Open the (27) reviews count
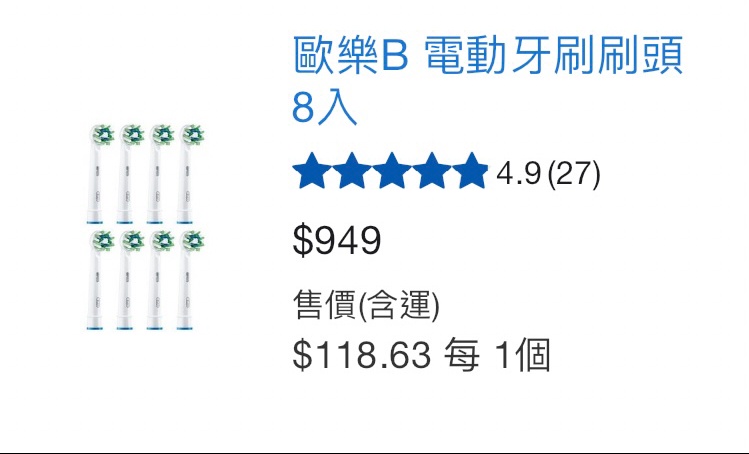Image resolution: width=749 pixels, height=454 pixels. [574, 173]
